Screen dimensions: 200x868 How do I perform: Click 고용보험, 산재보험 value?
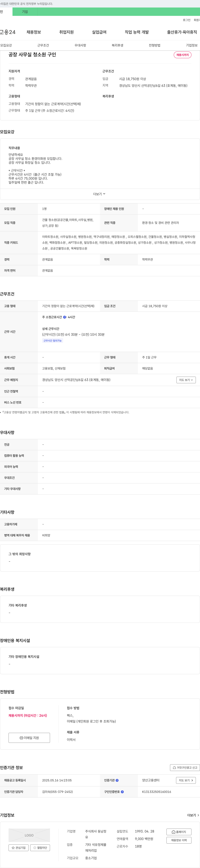[x=54, y=369]
